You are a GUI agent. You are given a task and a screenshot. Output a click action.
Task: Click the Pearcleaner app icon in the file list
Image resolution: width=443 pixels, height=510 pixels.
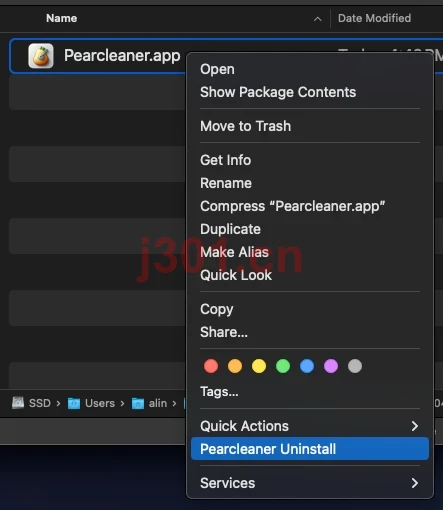coord(41,56)
